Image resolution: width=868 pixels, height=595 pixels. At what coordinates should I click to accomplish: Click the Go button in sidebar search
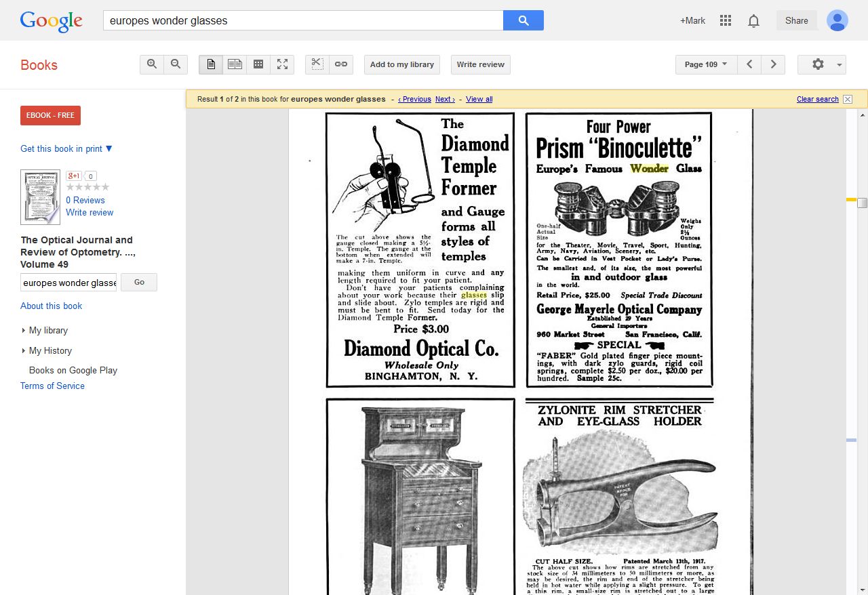click(139, 283)
